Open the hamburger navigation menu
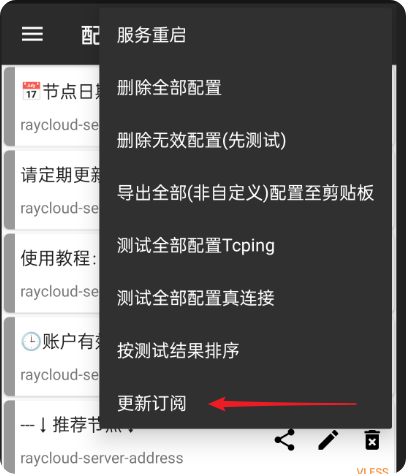Viewport: 406px width, 474px height. (32, 34)
